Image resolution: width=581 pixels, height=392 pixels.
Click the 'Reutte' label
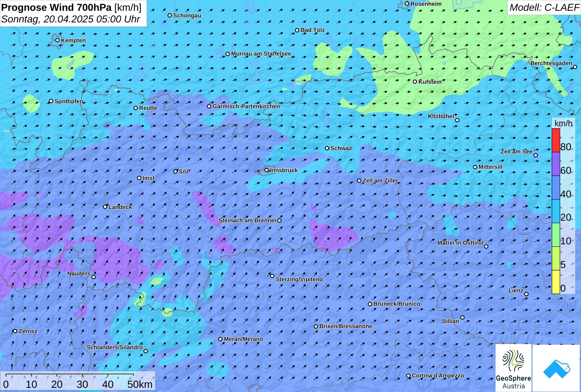[x=148, y=108]
